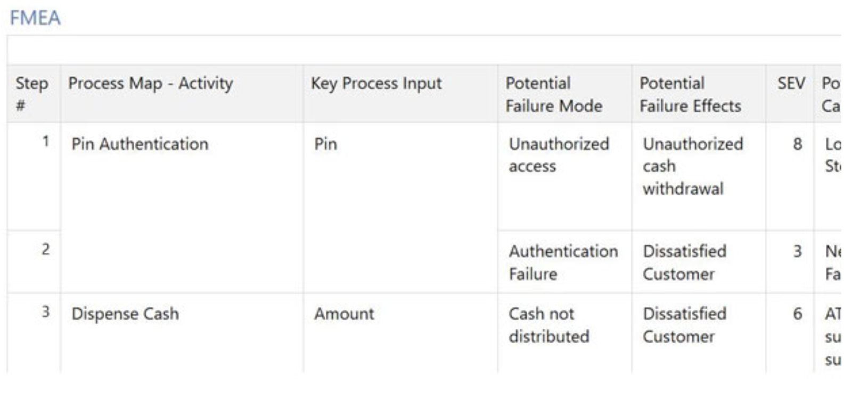Click the FMEA heading
This screenshot has height=414, width=868.
(35, 18)
